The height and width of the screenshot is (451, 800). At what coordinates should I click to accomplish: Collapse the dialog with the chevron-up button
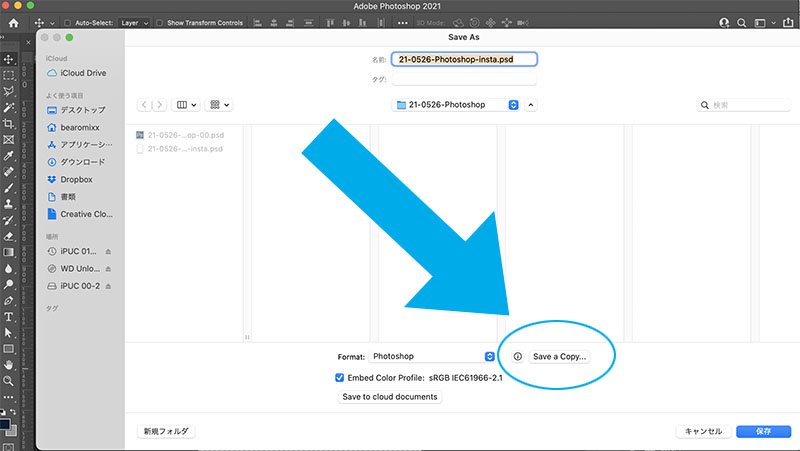click(x=531, y=105)
